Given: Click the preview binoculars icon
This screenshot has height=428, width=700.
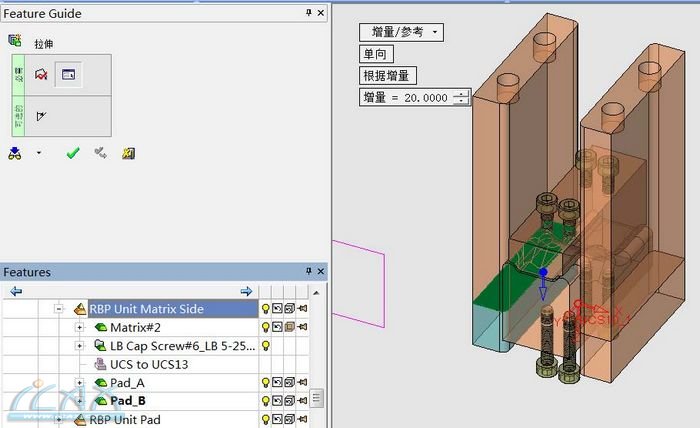Looking at the screenshot, I should [15, 153].
